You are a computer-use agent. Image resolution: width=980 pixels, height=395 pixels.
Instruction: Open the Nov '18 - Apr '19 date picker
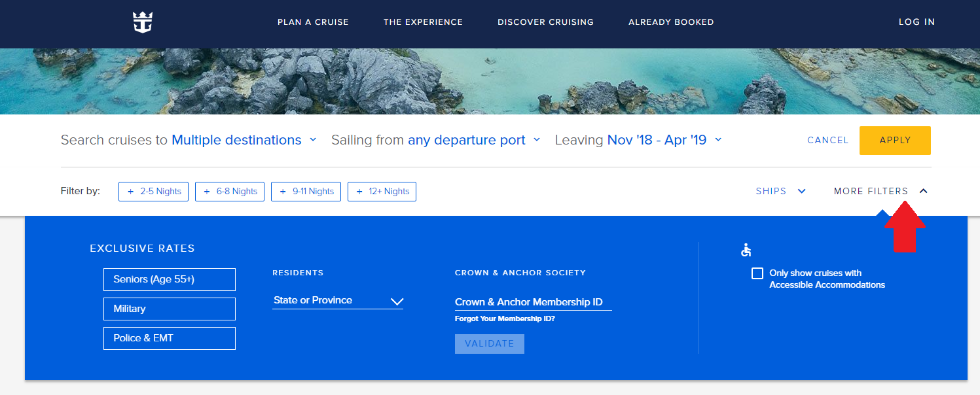664,140
